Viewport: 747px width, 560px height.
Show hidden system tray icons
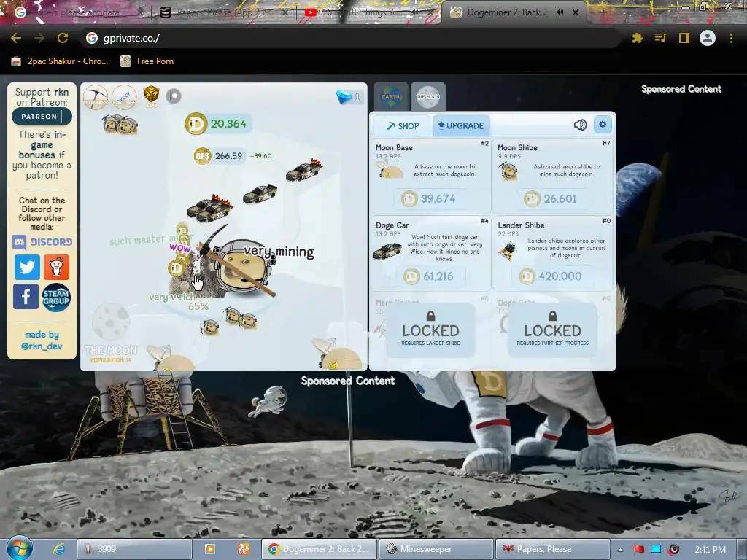tap(620, 550)
